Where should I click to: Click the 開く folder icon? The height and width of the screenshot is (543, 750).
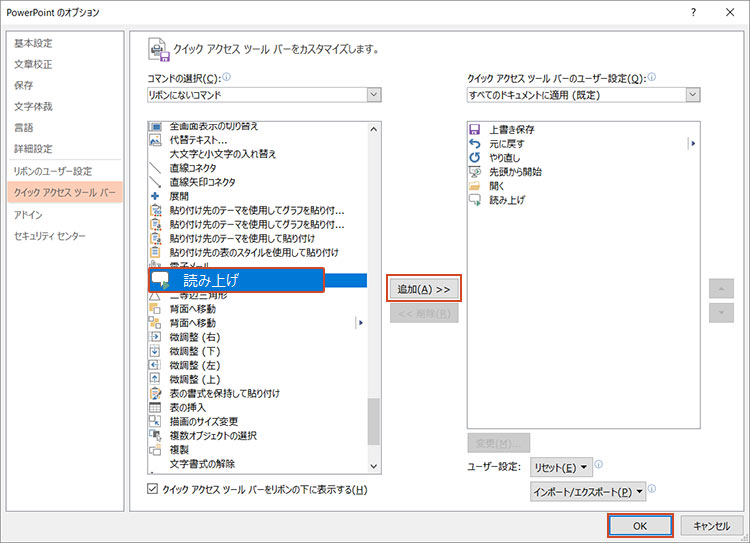[475, 186]
